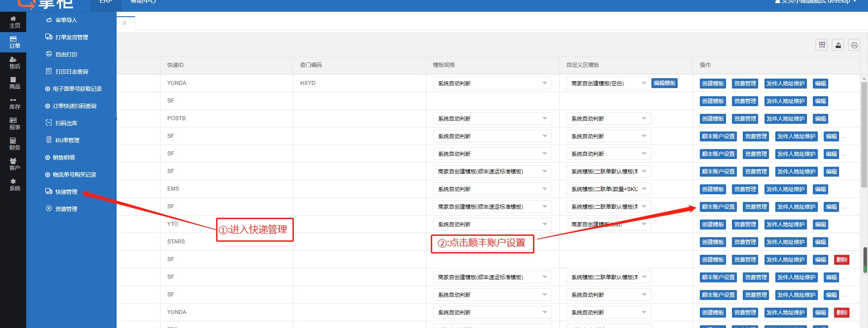Click the column layout grid icon

[822, 45]
